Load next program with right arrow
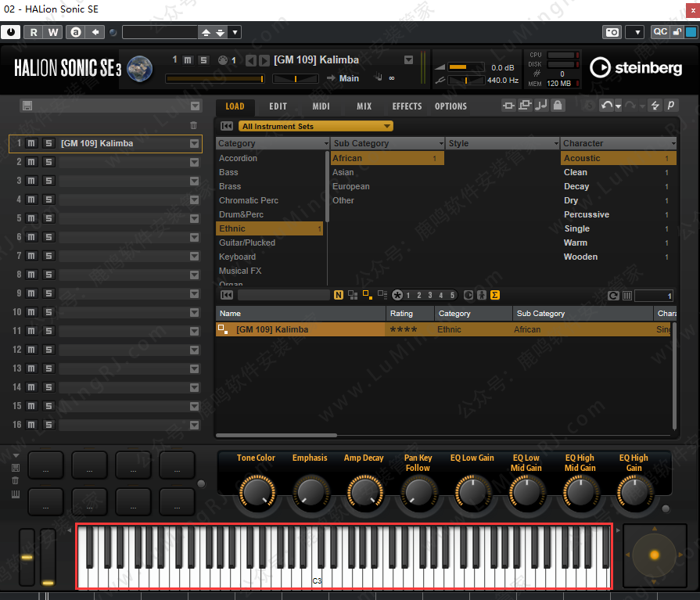Image resolution: width=700 pixels, height=600 pixels. tap(264, 60)
